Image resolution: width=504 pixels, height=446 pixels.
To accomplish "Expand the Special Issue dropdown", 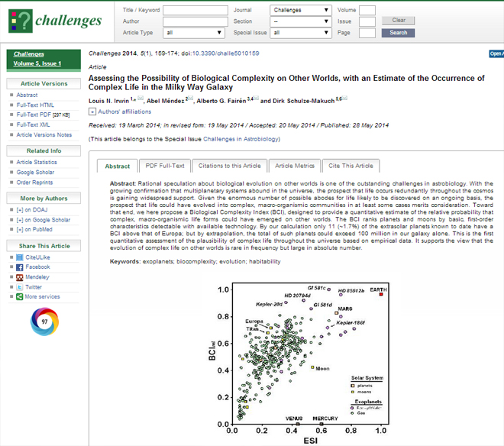I will tap(301, 33).
